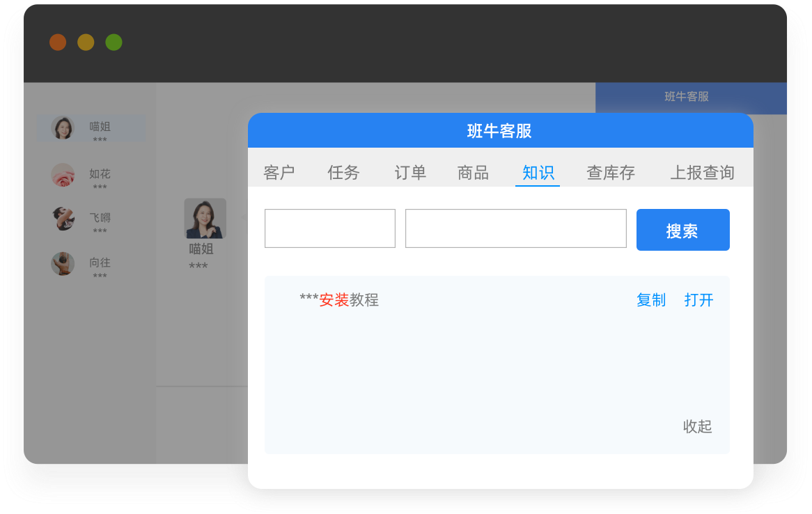Click 打开 link for 安装教程
This screenshot has width=812, height=514.
(698, 300)
